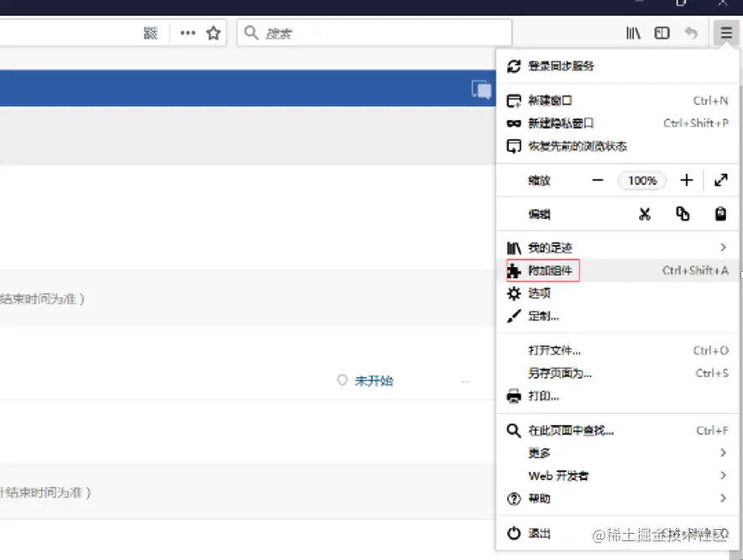Select 登录同步服务 sync sign-in entry
This screenshot has width=743, height=560.
[x=617, y=65]
